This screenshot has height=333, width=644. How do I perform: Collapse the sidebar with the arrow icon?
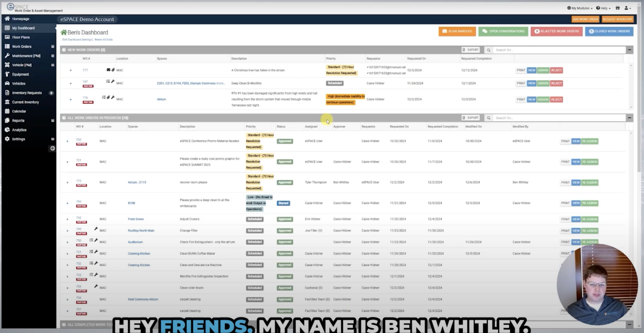click(53, 148)
